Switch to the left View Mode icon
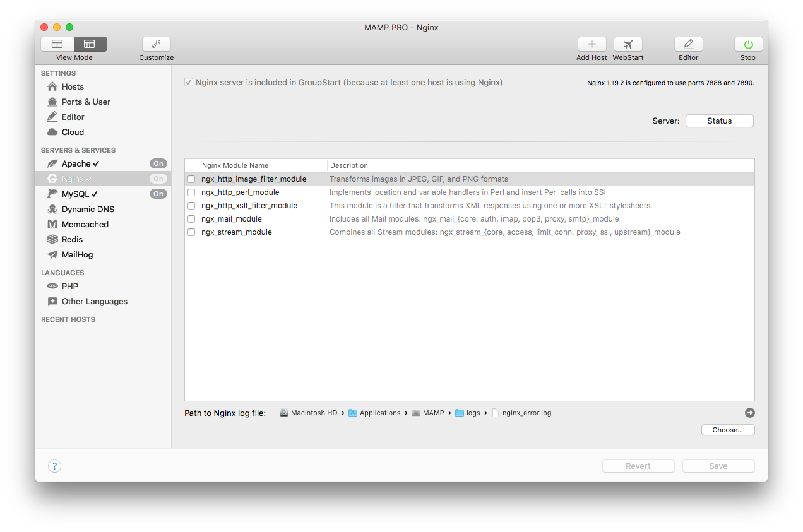Image resolution: width=803 pixels, height=532 pixels. point(57,44)
